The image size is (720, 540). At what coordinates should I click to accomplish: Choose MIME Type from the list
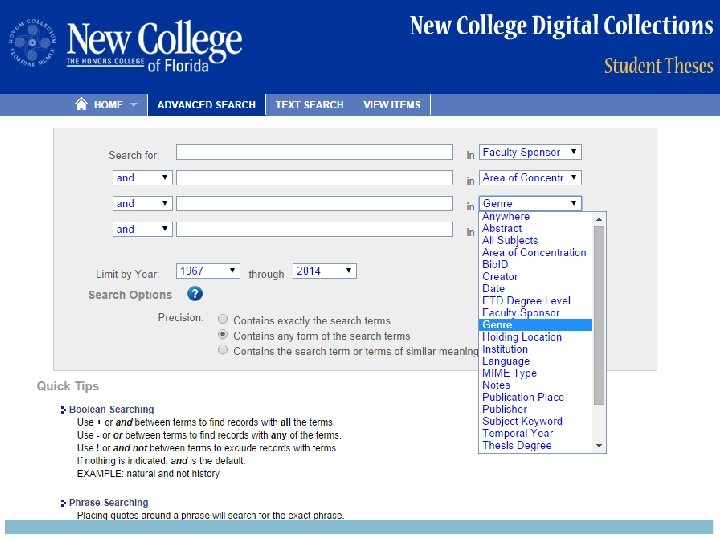click(x=535, y=373)
